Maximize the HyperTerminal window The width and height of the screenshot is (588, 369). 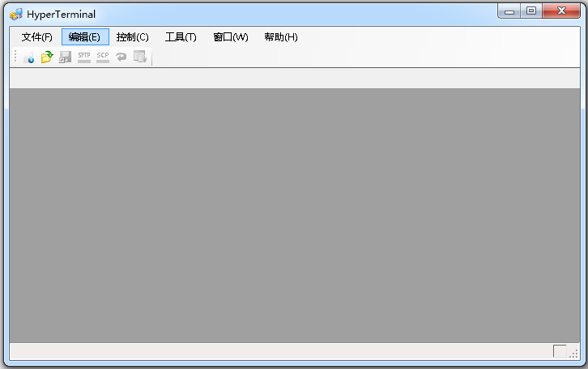coord(531,11)
